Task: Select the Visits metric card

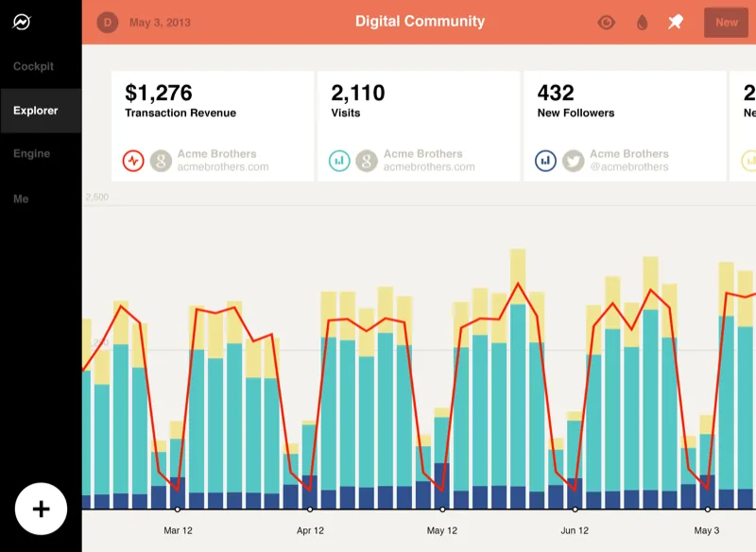Action: pos(419,127)
